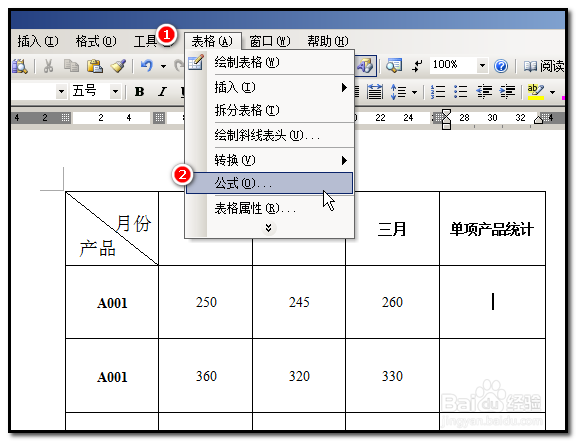Toggle Italic formatting
Viewport: 576px width, 441px height.
point(162,92)
